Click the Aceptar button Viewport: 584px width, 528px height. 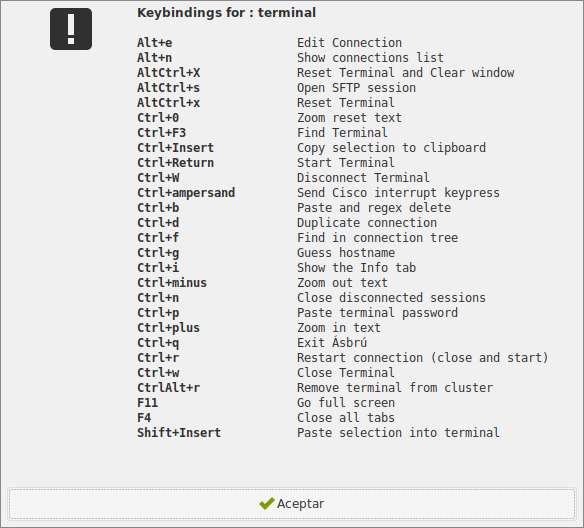(x=292, y=503)
